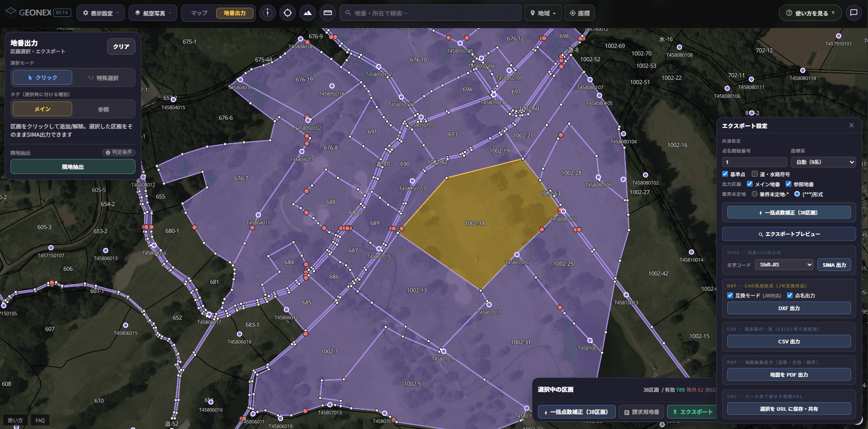Open the 航空写真 layer dropdown
868x429 pixels.
click(153, 13)
